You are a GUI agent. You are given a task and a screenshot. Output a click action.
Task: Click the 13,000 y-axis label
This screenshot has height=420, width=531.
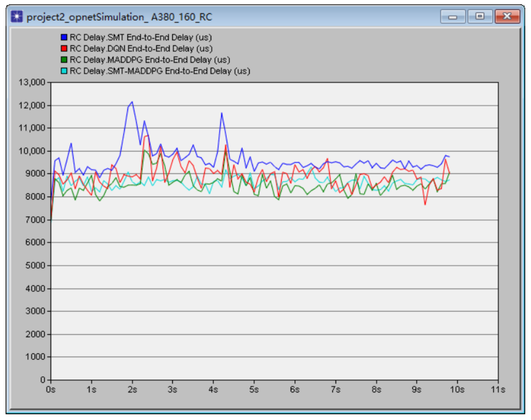(32, 82)
